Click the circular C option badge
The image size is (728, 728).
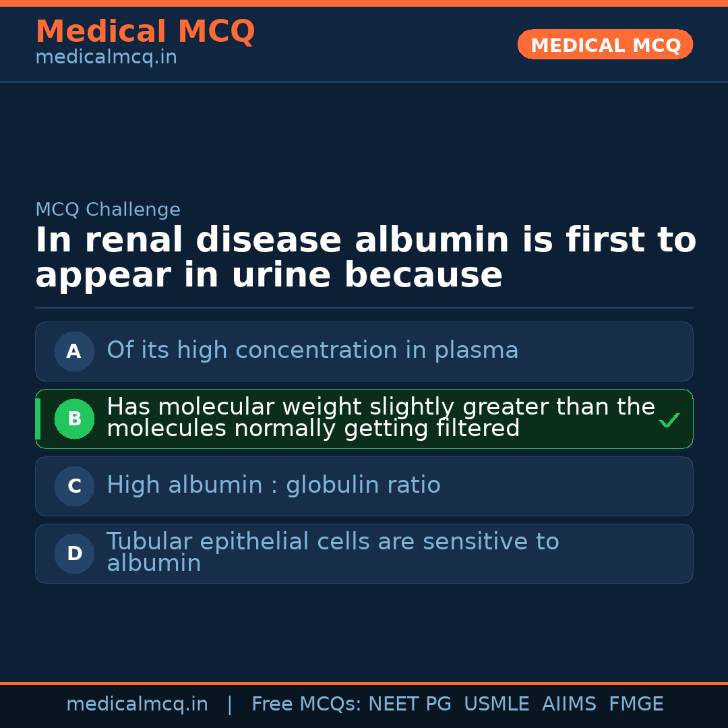point(74,486)
